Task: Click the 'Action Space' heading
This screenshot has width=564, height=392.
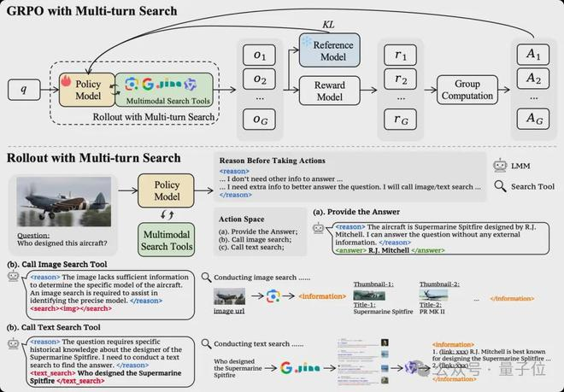Action: point(241,219)
